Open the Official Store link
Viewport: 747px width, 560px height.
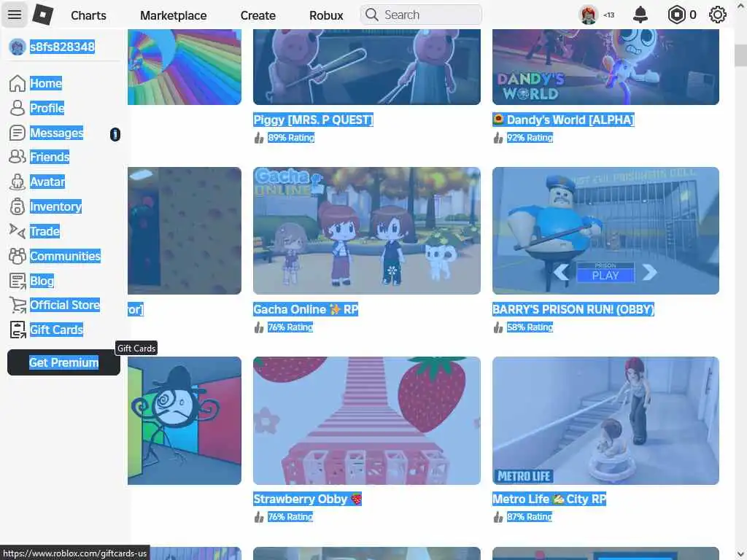65,306
